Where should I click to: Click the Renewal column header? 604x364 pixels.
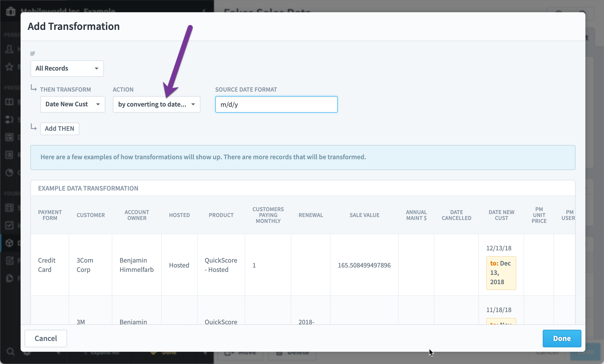click(311, 215)
